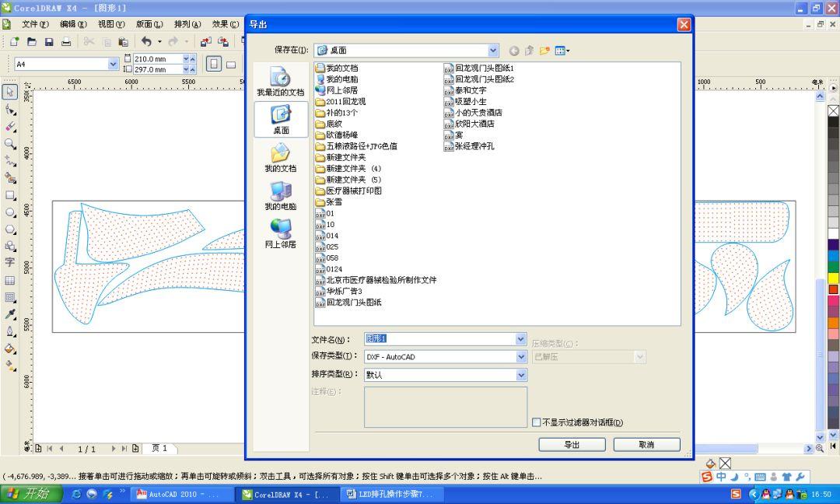Enable 不显示过滤器对话框 checkbox

coord(536,422)
